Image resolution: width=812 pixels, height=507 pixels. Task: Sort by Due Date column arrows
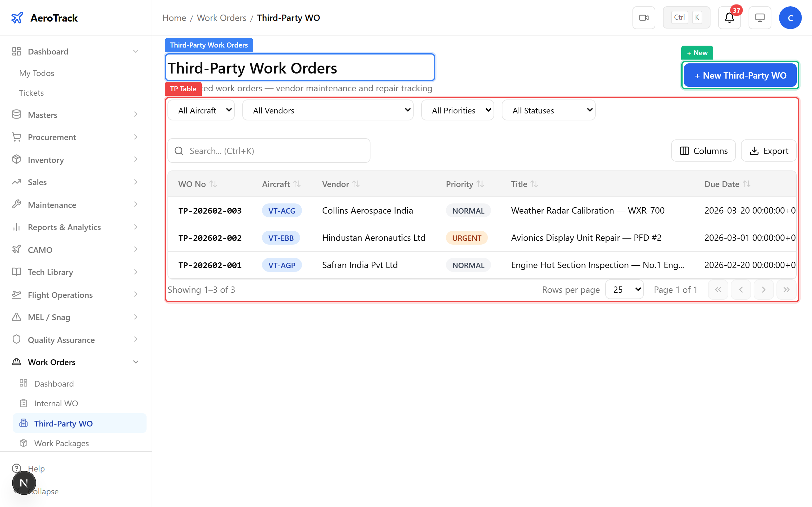pyautogui.click(x=747, y=184)
